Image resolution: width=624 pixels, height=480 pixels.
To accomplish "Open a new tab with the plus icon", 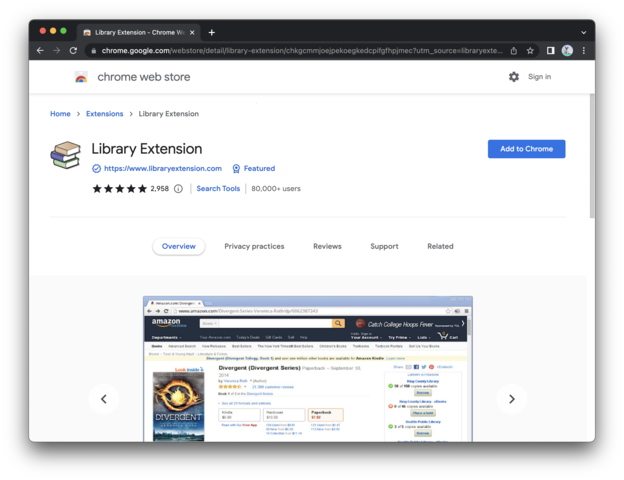I will [x=212, y=33].
